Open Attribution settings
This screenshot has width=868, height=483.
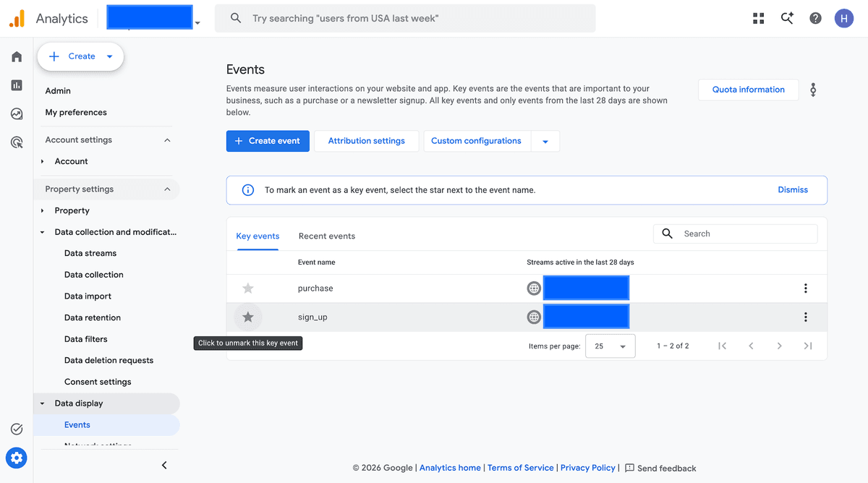367,141
